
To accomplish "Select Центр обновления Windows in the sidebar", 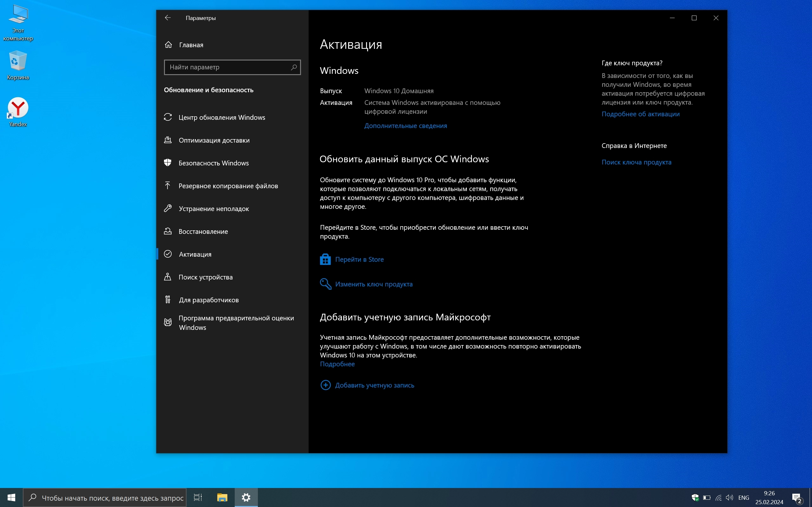I will [x=221, y=117].
